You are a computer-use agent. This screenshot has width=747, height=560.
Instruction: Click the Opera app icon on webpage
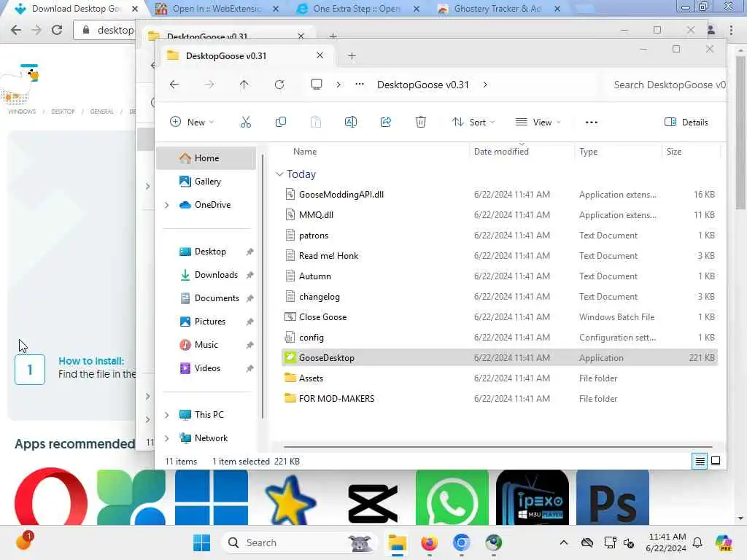point(51,497)
